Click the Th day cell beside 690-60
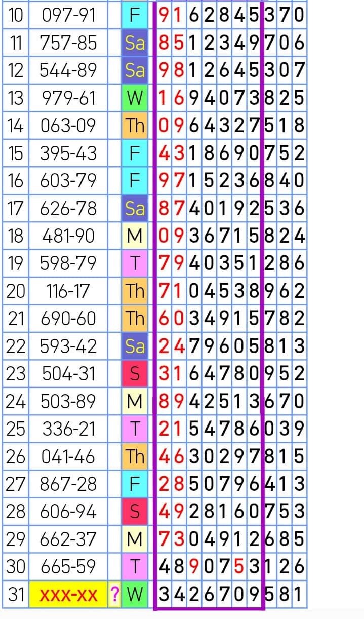Screen dimensions: 364x619 (135, 318)
